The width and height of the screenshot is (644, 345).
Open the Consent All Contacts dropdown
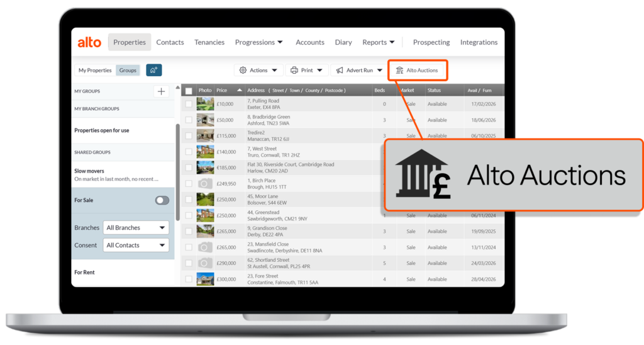(x=136, y=245)
